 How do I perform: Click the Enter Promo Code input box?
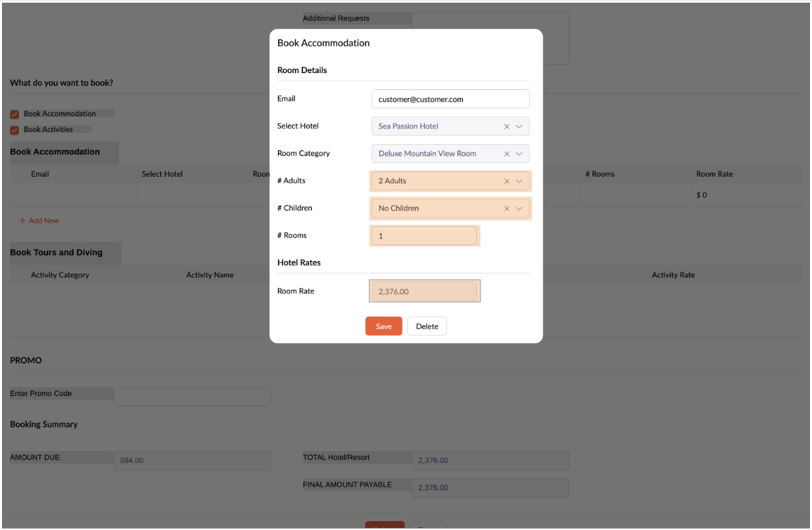pos(192,397)
